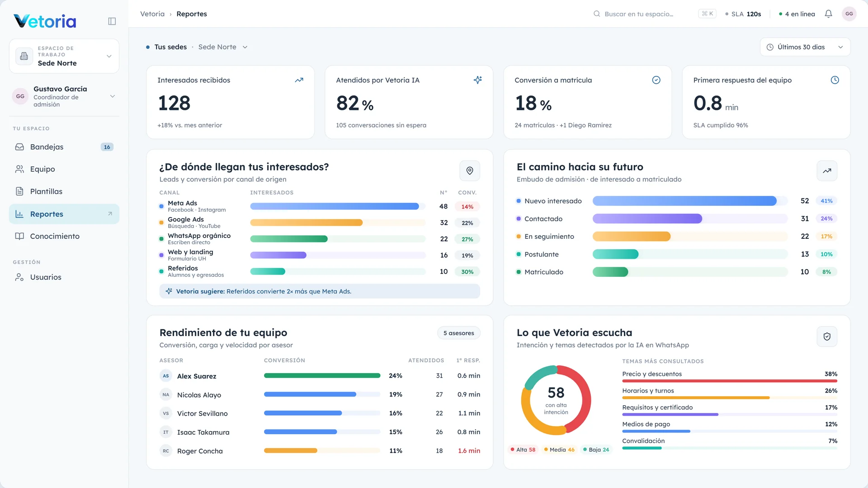Click the Alta 58 legend item
Image resolution: width=868 pixels, height=488 pixels.
point(523,450)
